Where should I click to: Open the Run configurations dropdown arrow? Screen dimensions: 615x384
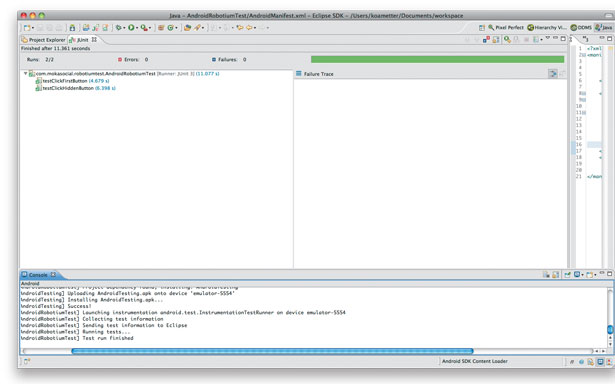pos(137,28)
